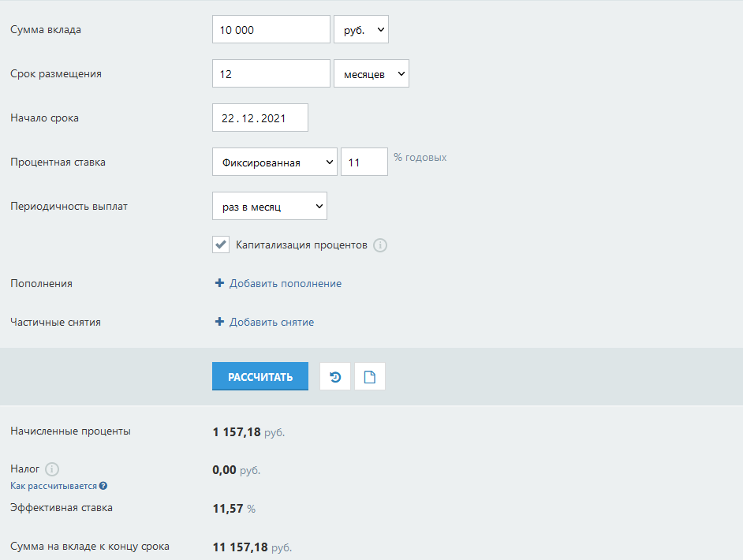Click the effective rate value 11,57
The image size is (743, 560).
(228, 509)
